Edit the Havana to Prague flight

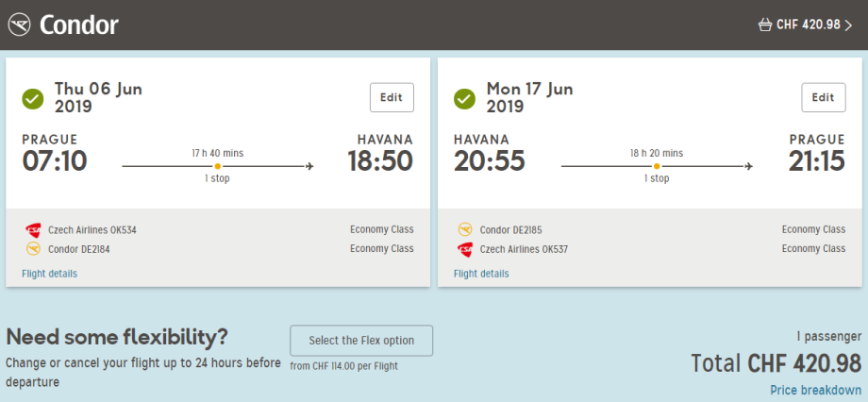point(824,97)
